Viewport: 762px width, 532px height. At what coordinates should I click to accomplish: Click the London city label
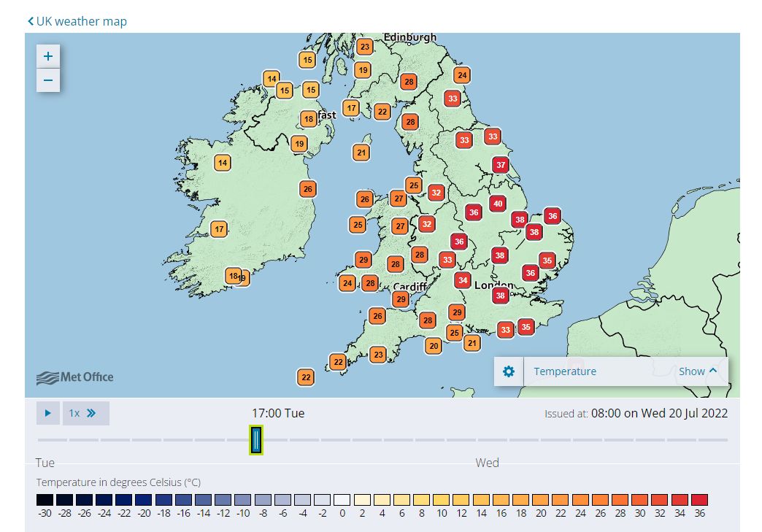[x=493, y=285]
